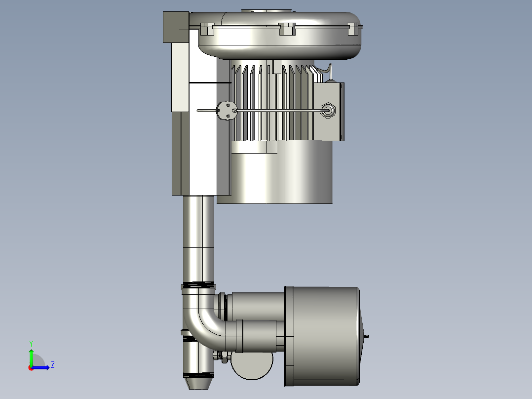
Task: Select the upper motor's smooth cylindrical body
Action: (x=274, y=172)
